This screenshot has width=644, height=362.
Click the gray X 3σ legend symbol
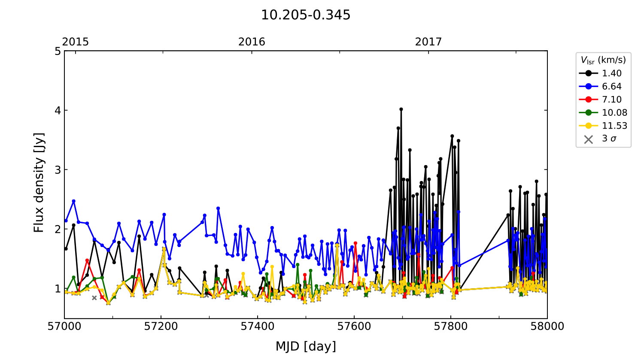589,139
